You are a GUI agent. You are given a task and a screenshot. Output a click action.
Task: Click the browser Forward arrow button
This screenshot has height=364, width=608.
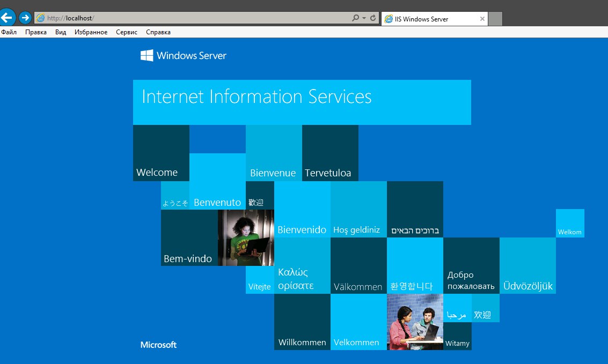tap(25, 18)
